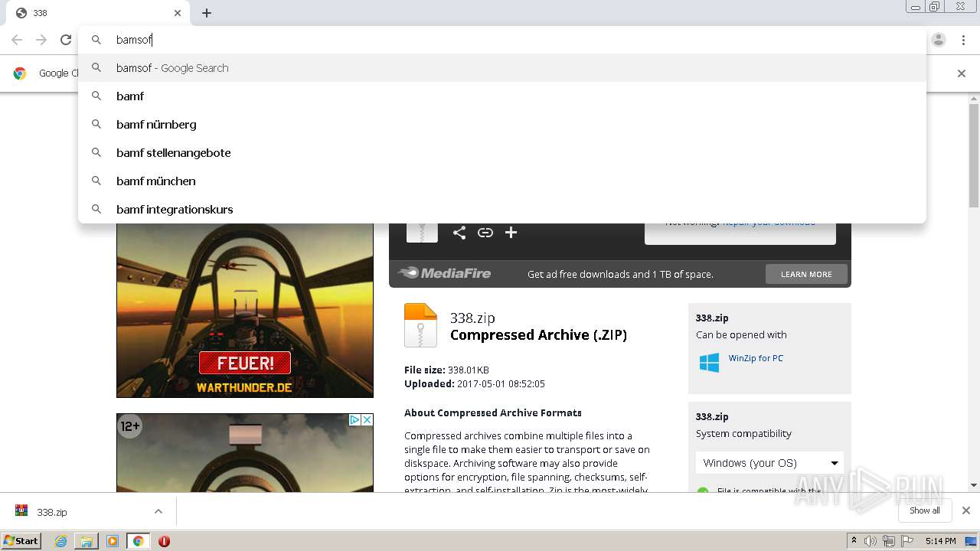Click the War Thunder FEUER! ad
This screenshot has width=980, height=551.
tap(245, 310)
